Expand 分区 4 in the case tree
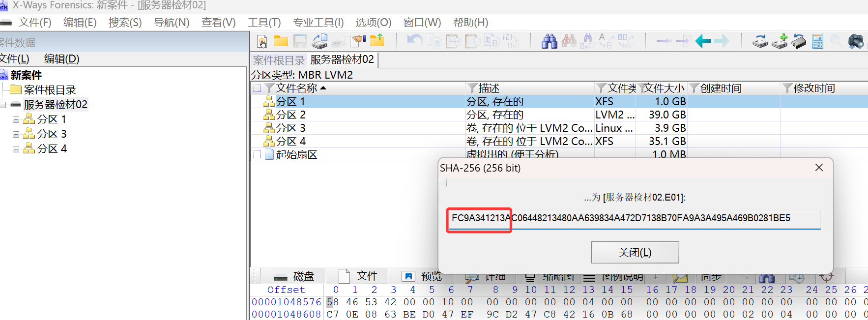The image size is (868, 320). 16,149
